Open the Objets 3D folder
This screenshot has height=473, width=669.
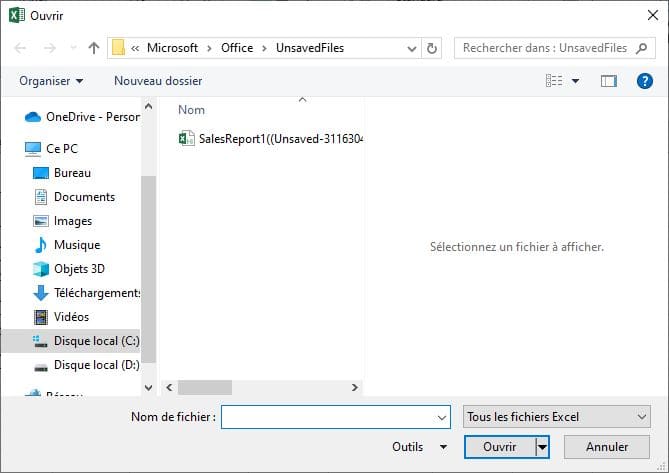pyautogui.click(x=69, y=269)
